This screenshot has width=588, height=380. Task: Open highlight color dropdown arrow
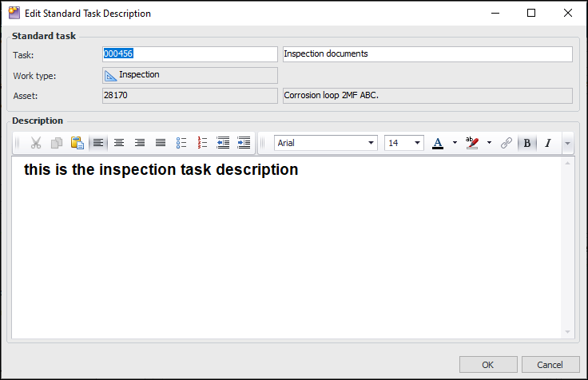pos(490,143)
